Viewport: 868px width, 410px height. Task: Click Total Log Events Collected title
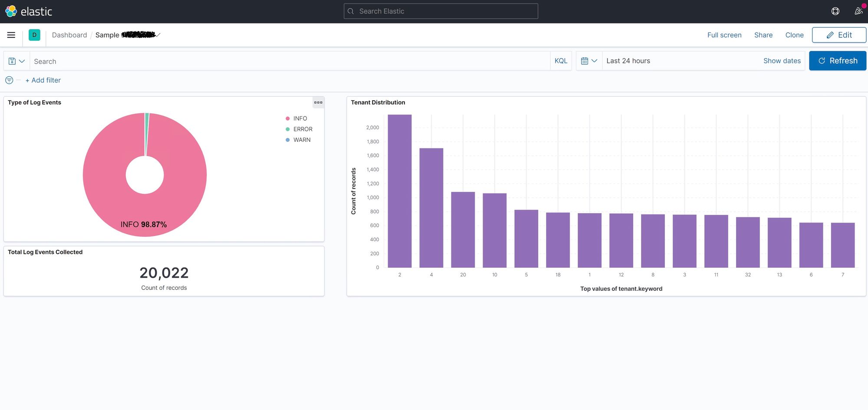[x=45, y=252]
